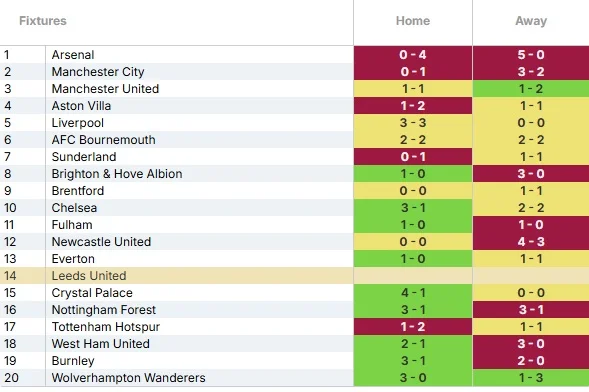Select Liverpool home score 3 - 3
Viewport: 589px width, 392px height.
[x=413, y=122]
